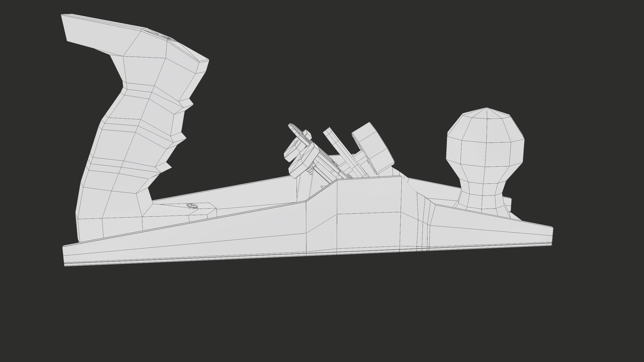Click the round front knob's spherical top
The image size is (644, 362).
pyautogui.click(x=486, y=138)
